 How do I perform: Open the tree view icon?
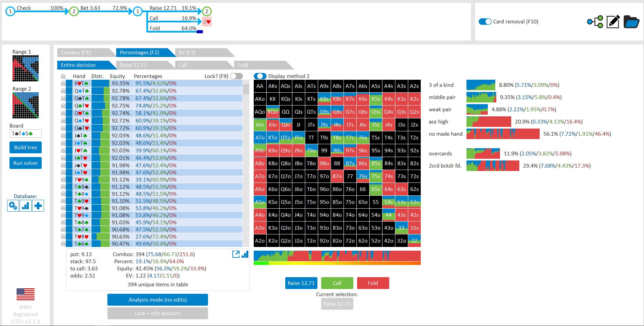coord(595,22)
